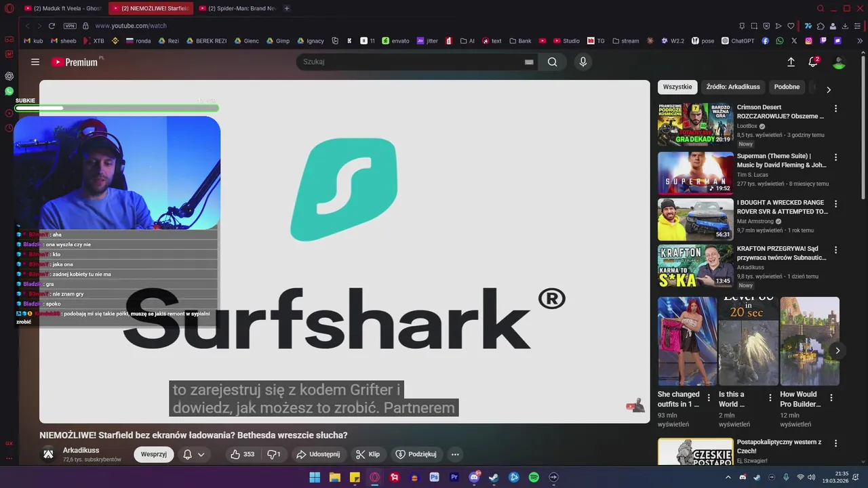The image size is (868, 488).
Task: Click the address bar URL
Action: pos(131,26)
